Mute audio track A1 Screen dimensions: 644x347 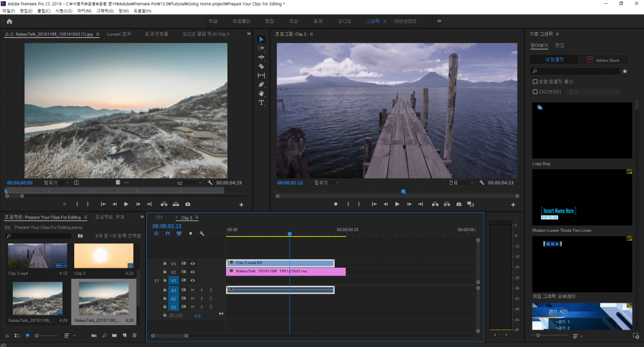[x=193, y=290]
